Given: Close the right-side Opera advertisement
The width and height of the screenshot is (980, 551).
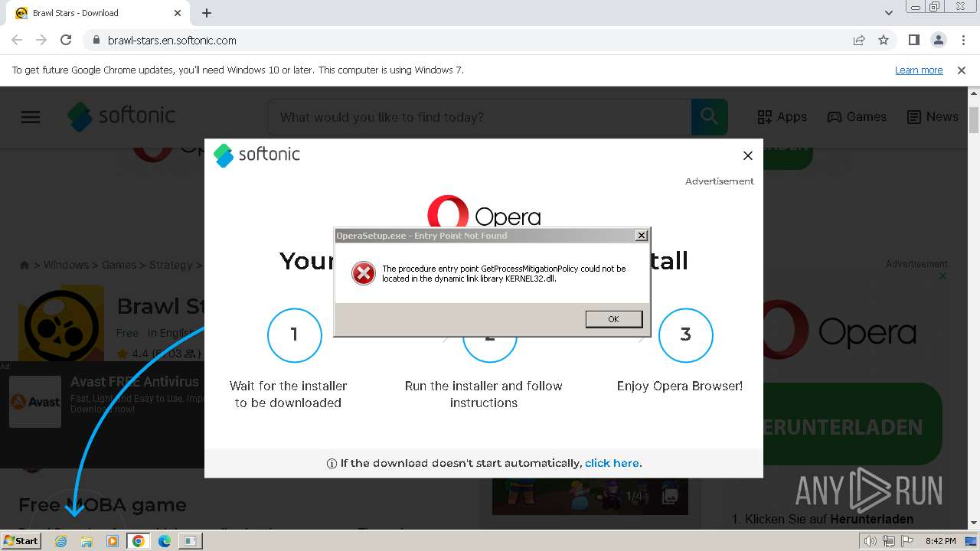Looking at the screenshot, I should coord(942,276).
